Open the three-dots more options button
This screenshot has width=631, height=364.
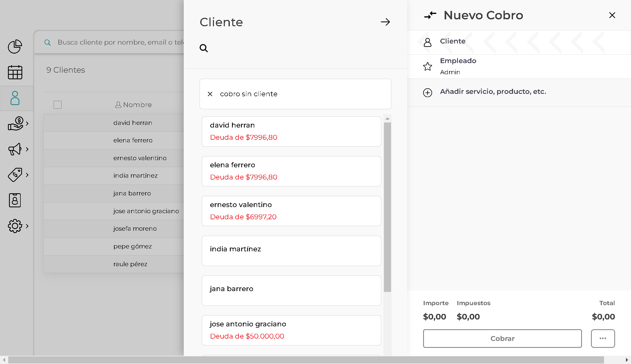pos(603,339)
